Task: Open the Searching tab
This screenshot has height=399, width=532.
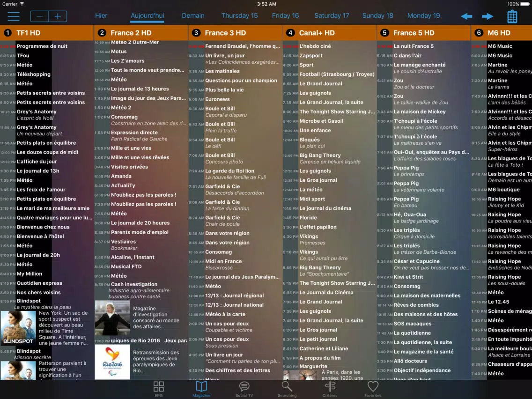Action: (x=287, y=389)
